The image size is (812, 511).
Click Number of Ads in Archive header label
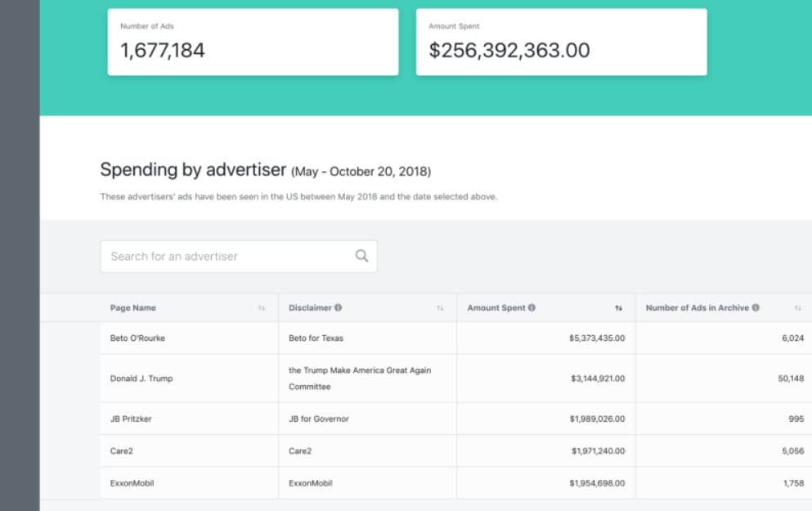(697, 307)
